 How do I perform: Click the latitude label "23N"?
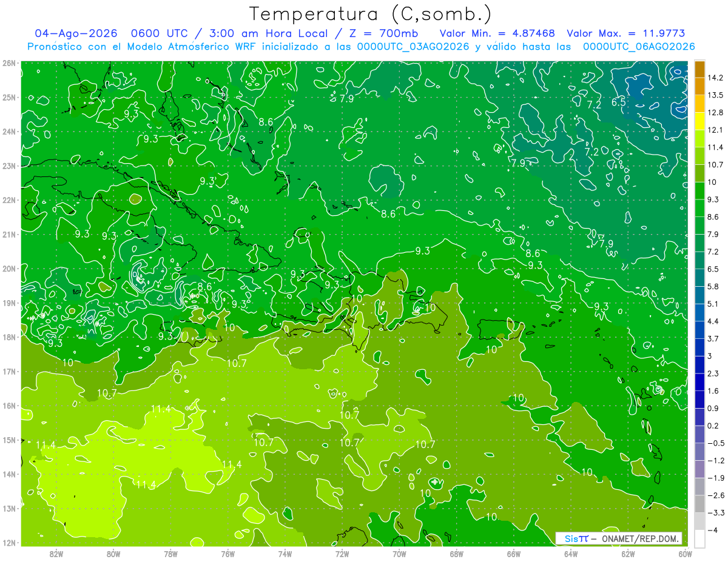click(x=9, y=166)
